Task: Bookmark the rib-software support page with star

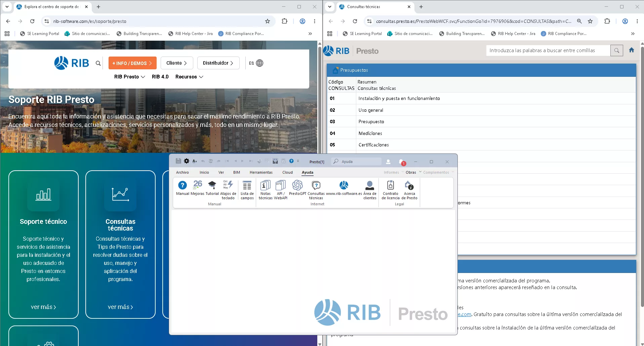Action: (268, 21)
